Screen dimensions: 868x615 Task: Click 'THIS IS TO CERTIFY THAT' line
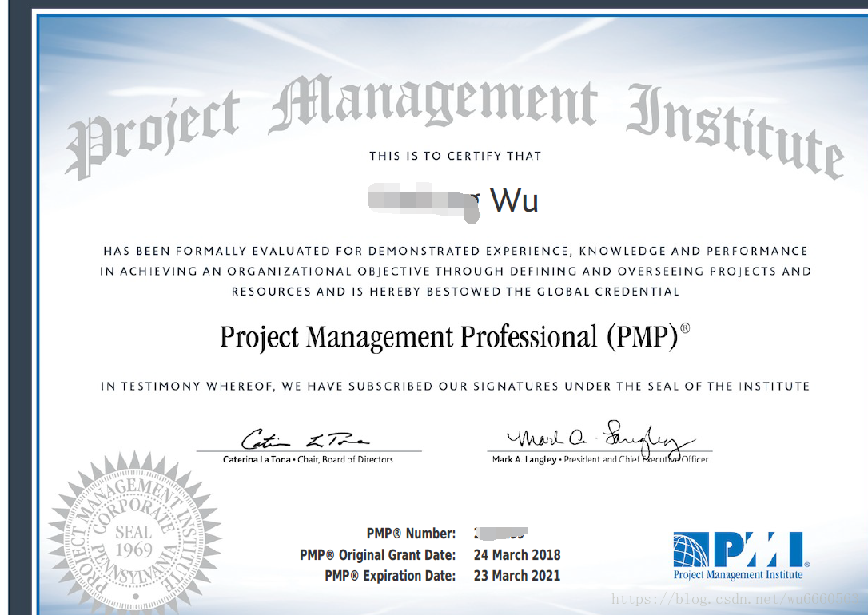(x=455, y=156)
